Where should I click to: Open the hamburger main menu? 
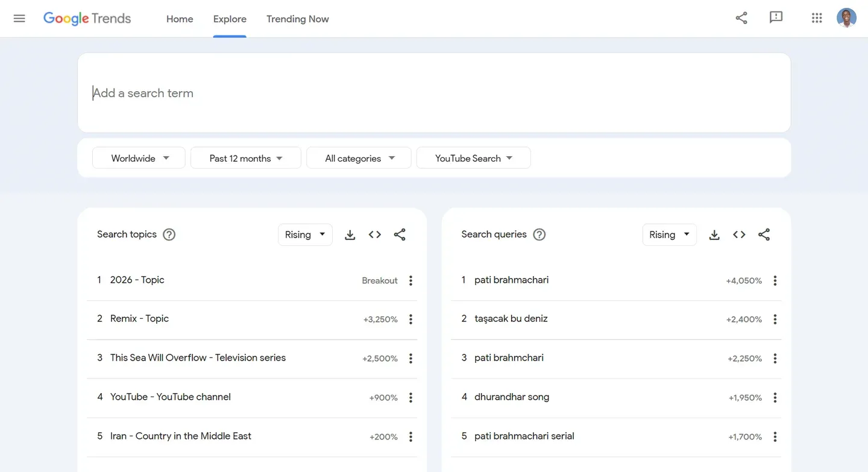[19, 18]
